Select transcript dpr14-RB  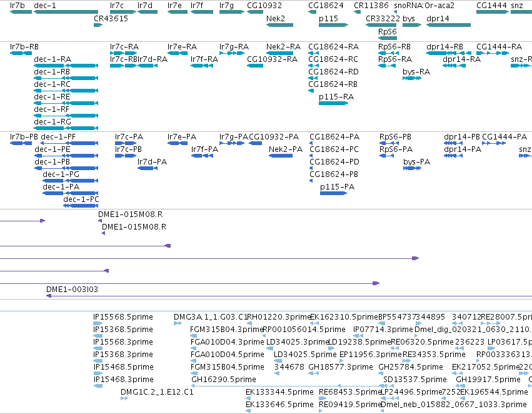pos(448,53)
